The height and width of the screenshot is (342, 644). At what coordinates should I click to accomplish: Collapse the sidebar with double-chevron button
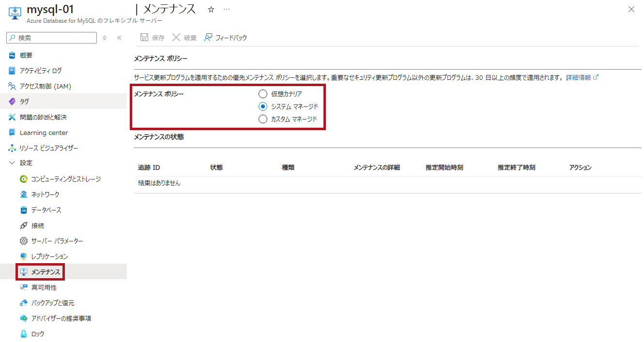click(119, 38)
